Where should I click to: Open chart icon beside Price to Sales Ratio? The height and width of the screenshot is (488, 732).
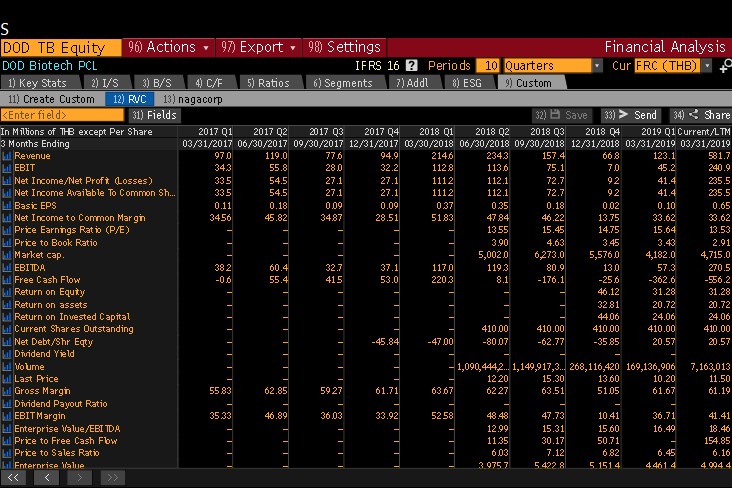click(x=7, y=453)
